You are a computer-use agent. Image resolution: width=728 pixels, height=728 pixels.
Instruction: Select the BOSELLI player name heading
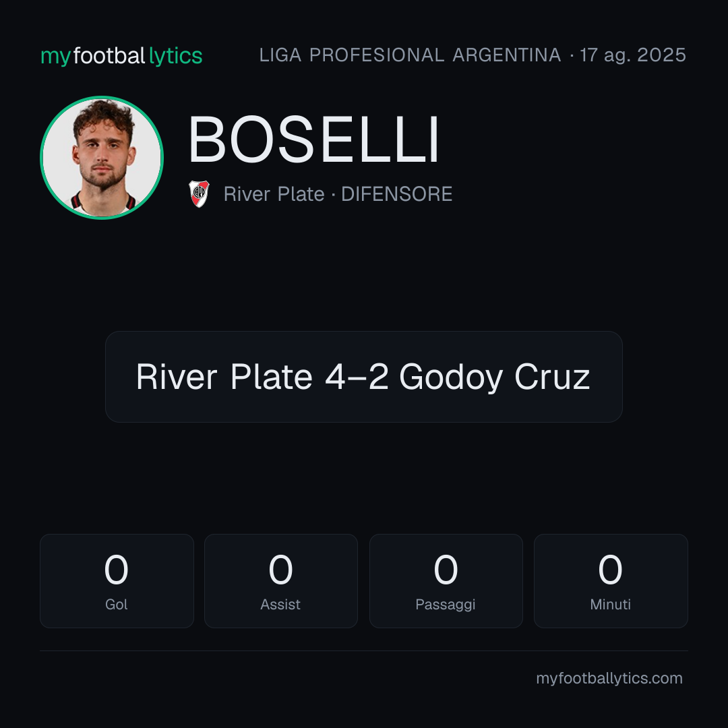313,140
